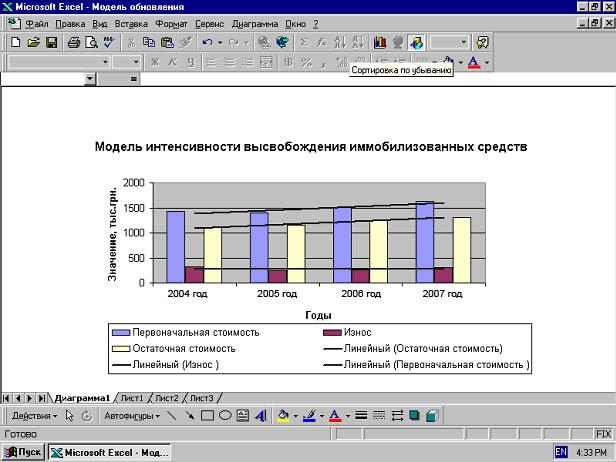
Task: Run the spelling check icon
Action: 109,42
